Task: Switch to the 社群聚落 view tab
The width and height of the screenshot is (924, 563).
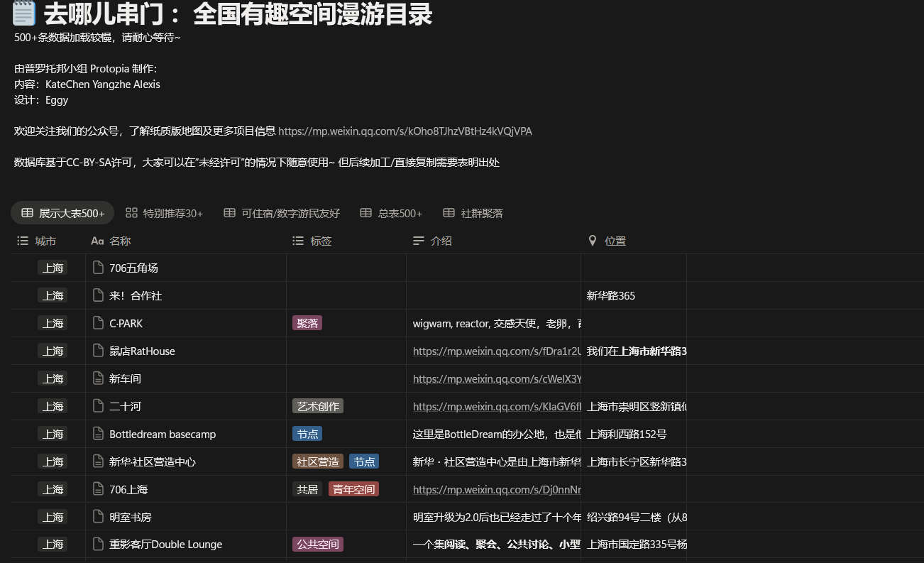Action: [x=473, y=213]
